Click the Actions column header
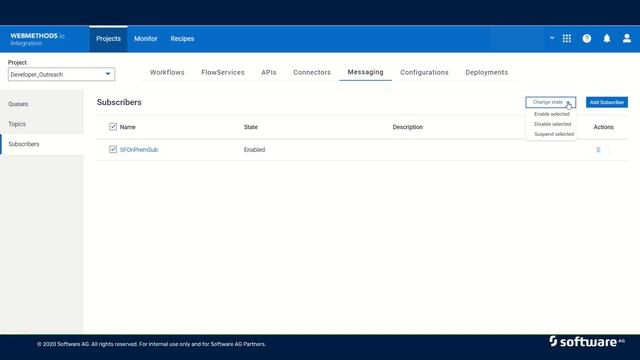 603,127
